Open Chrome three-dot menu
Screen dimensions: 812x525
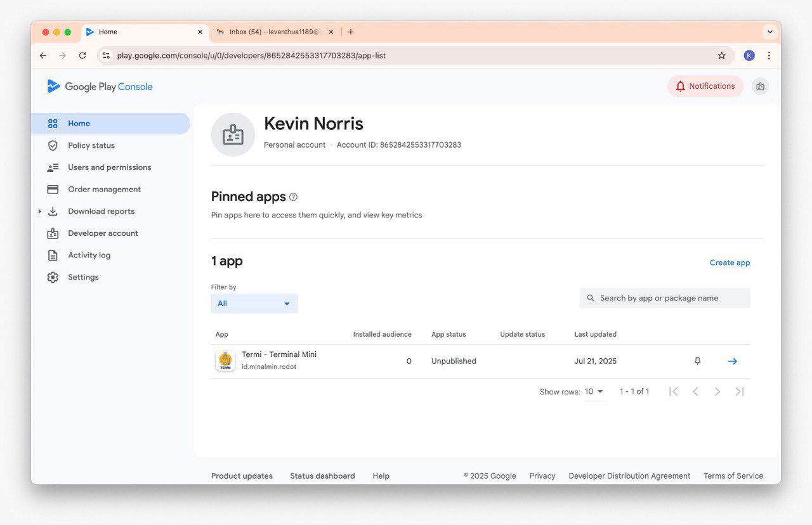(x=769, y=56)
